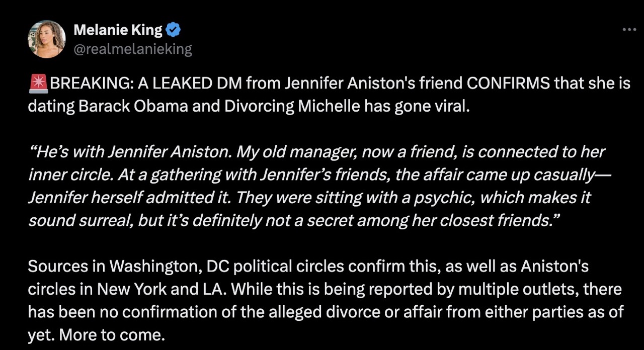Click the verified badge next to Melanie King

pos(173,29)
